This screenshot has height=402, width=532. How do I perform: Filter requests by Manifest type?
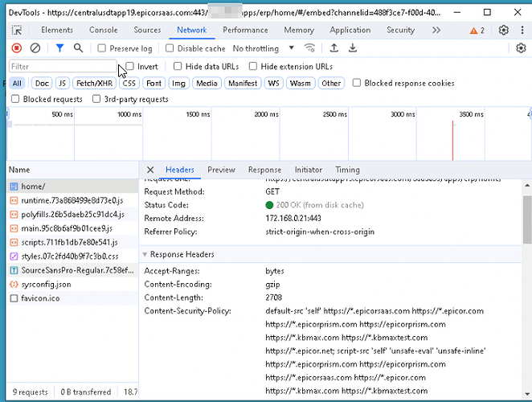(x=243, y=83)
